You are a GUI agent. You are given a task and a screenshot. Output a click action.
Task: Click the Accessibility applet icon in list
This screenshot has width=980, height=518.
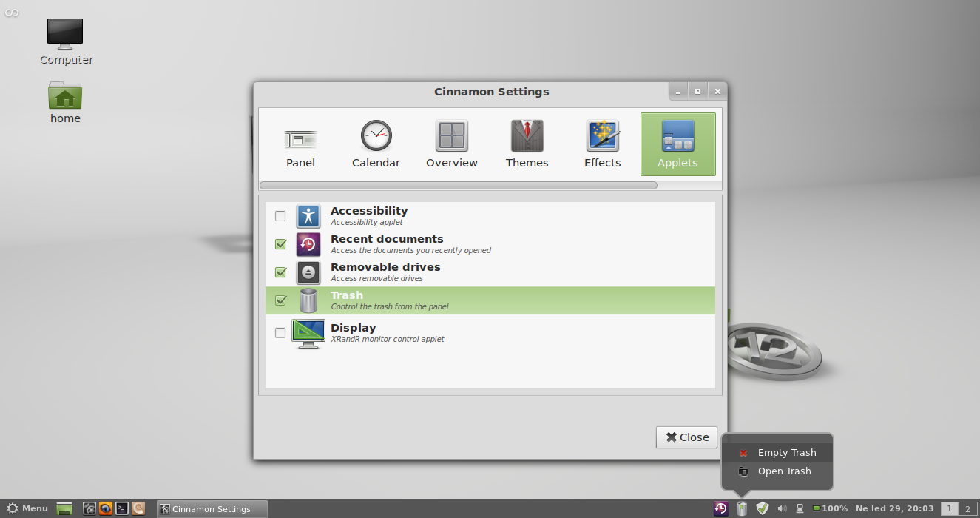click(x=308, y=216)
